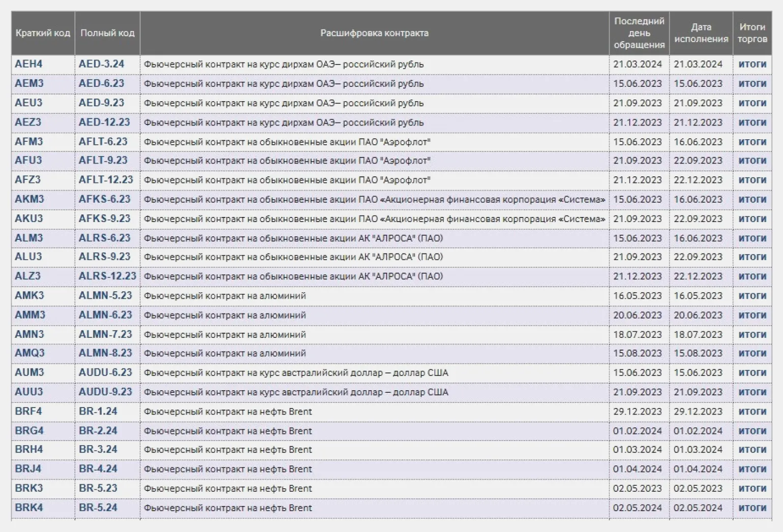Click the BR-5.23 full code link
The height and width of the screenshot is (532, 783).
click(x=98, y=488)
